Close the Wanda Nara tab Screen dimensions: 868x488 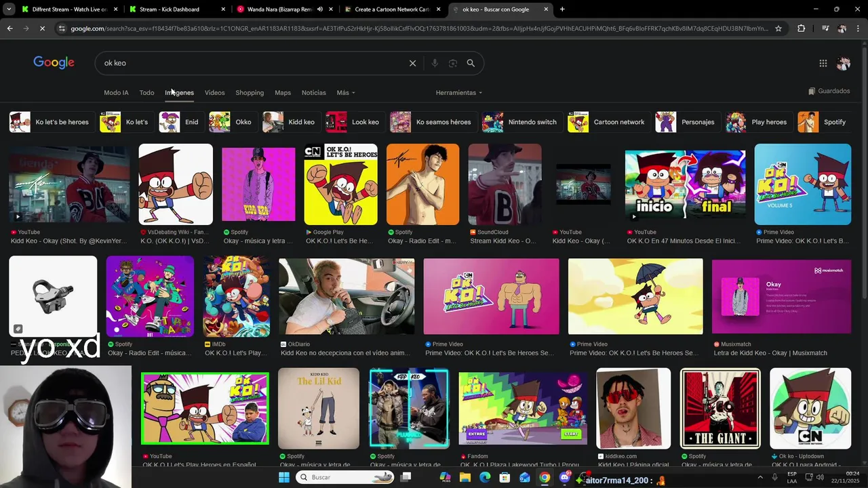(331, 9)
